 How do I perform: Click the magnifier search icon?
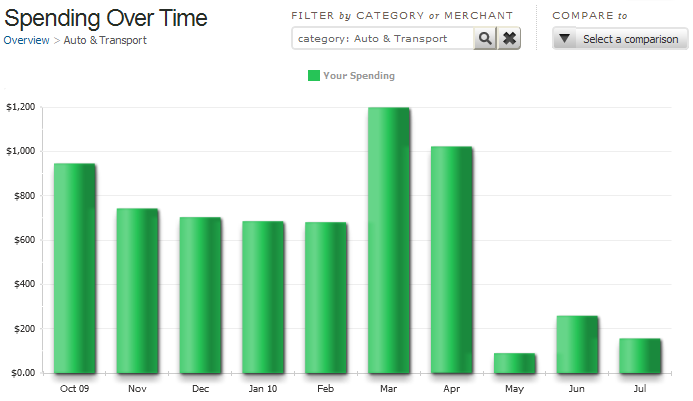(484, 39)
